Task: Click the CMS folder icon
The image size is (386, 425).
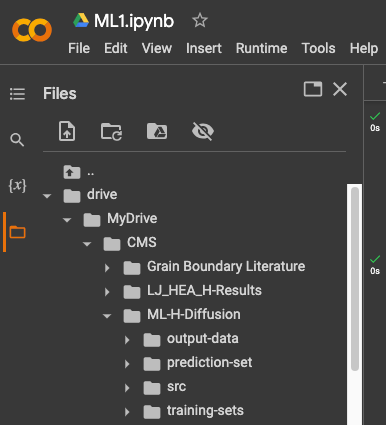Action: pyautogui.click(x=112, y=244)
